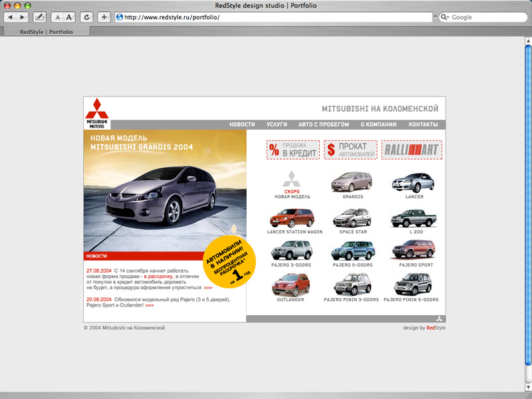Click the address bar history dropdown arrow
532x399 pixels.
435,17
